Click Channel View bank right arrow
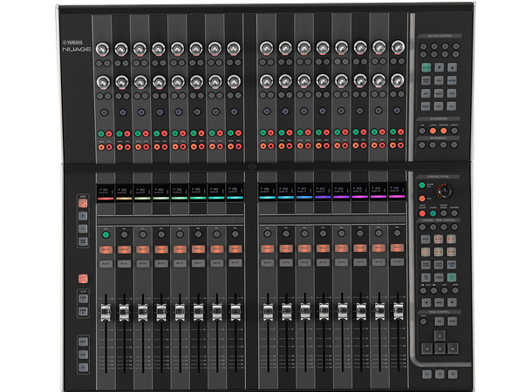This screenshot has width=532, height=392. click(x=452, y=302)
